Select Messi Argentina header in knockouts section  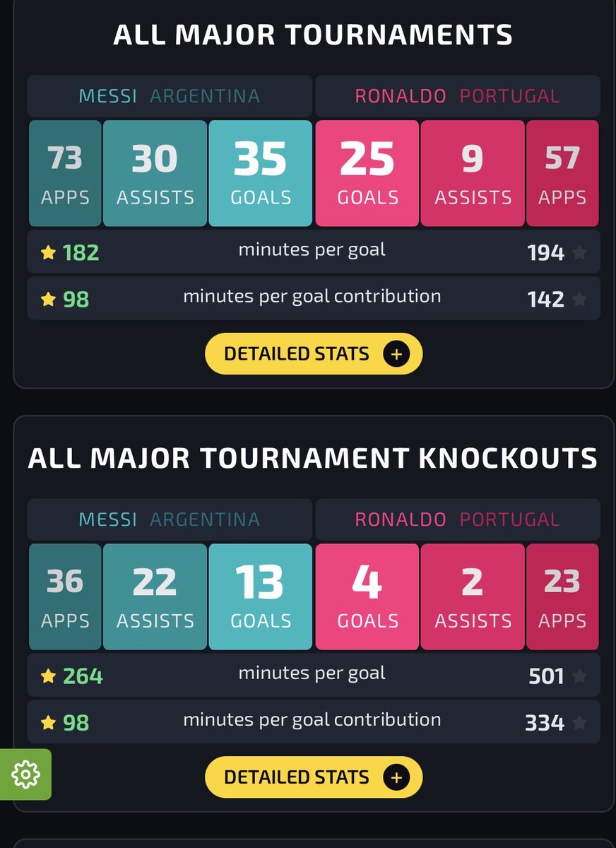(170, 520)
